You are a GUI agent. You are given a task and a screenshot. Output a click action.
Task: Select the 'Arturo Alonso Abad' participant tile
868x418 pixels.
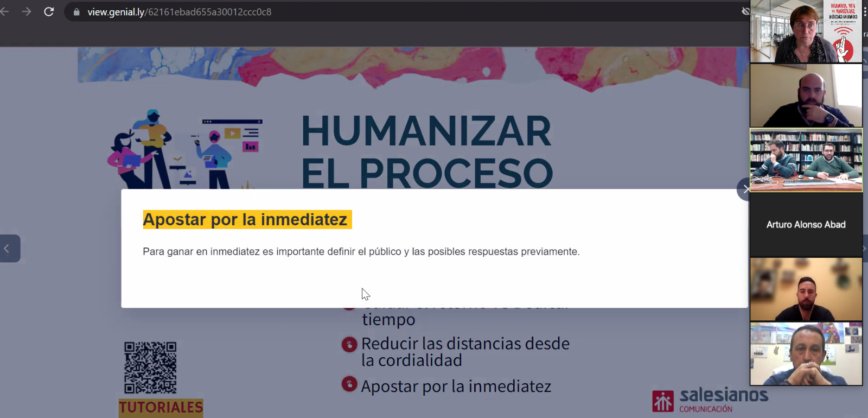806,224
